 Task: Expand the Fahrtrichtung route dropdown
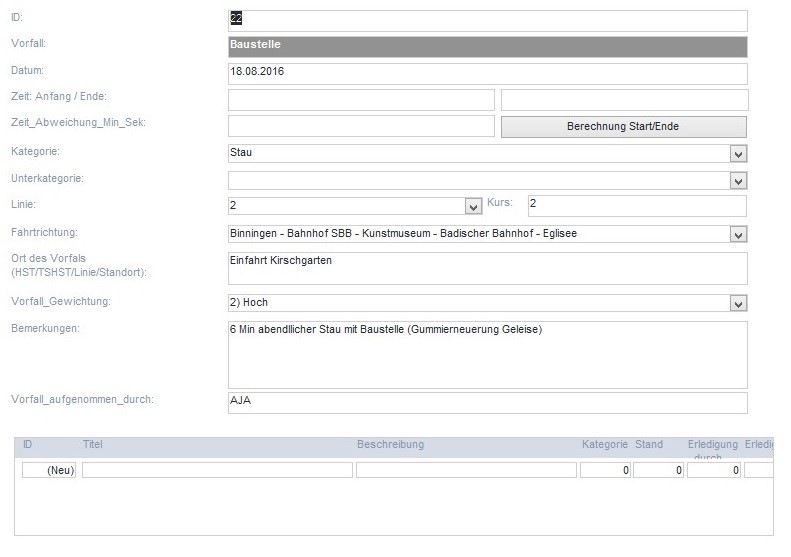point(738,234)
